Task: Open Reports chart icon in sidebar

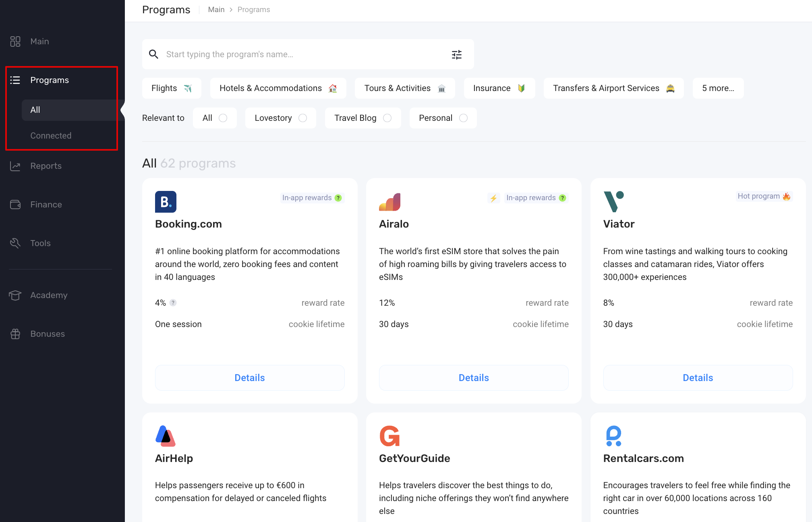Action: [x=15, y=166]
